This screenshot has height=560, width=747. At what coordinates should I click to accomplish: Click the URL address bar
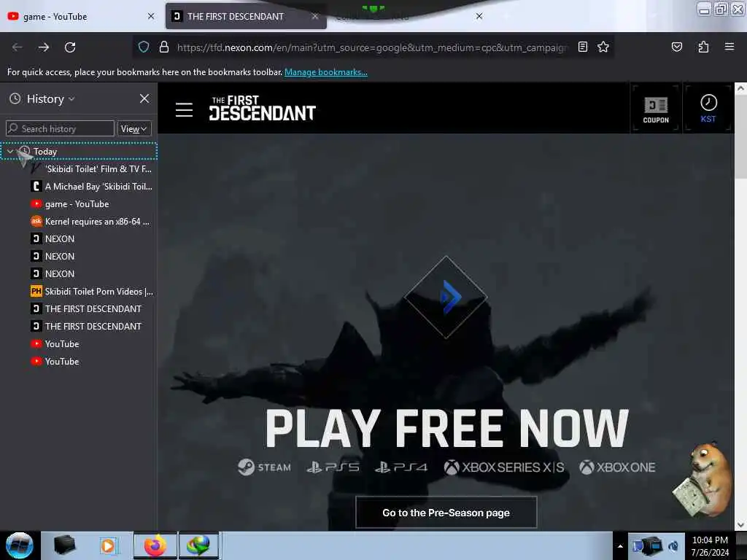click(x=371, y=47)
